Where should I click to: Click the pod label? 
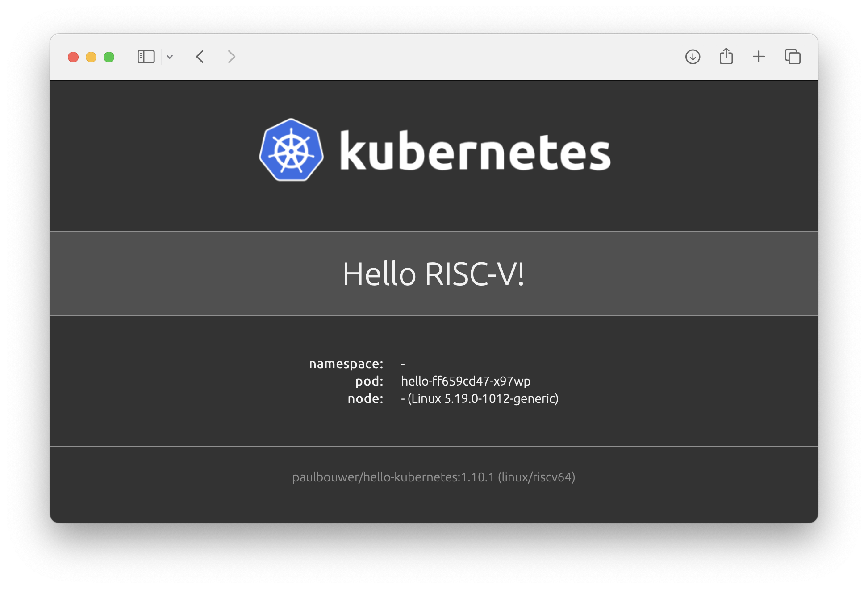point(369,381)
